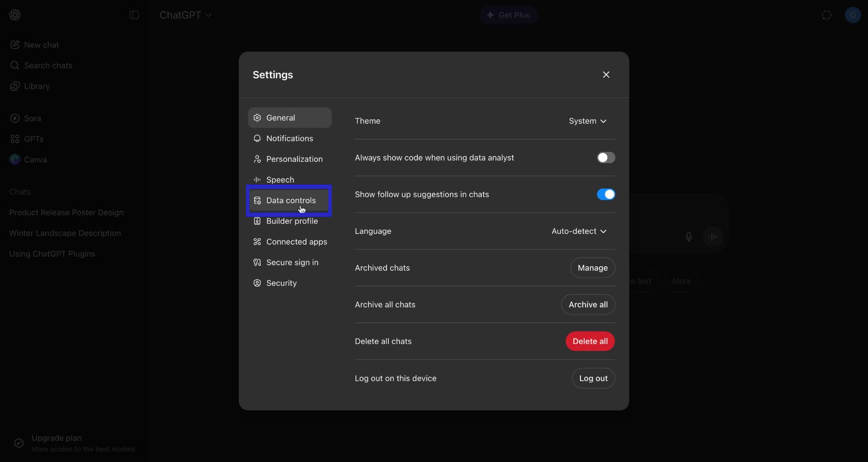Open the Theme dropdown
The image size is (868, 462).
coord(588,121)
